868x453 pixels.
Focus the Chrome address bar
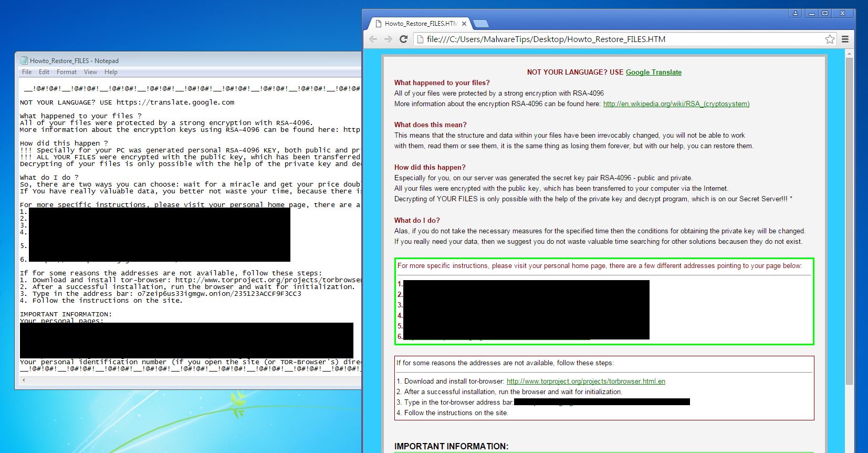[x=624, y=39]
